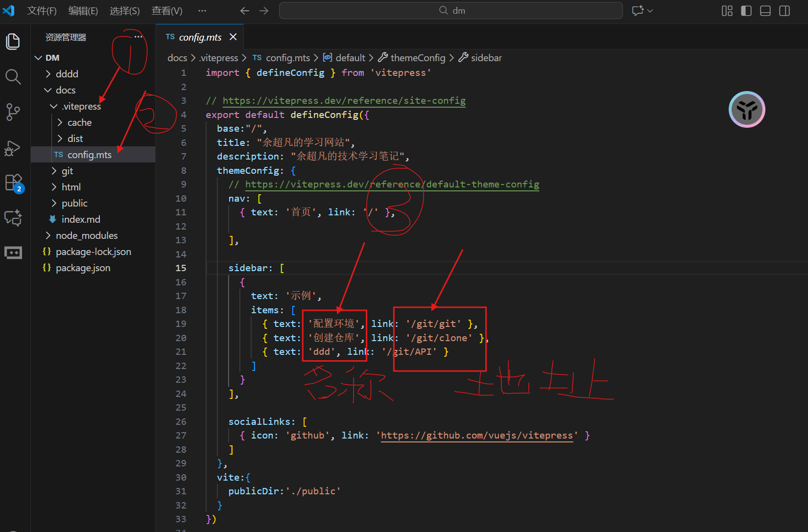Toggle secondary sidebar visibility
This screenshot has height=532, width=808.
pyautogui.click(x=784, y=11)
